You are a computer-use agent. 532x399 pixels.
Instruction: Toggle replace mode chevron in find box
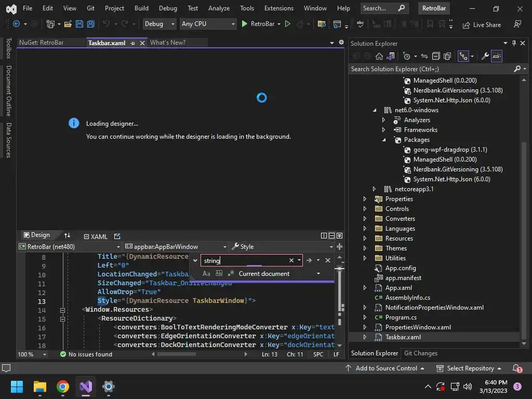click(x=195, y=261)
